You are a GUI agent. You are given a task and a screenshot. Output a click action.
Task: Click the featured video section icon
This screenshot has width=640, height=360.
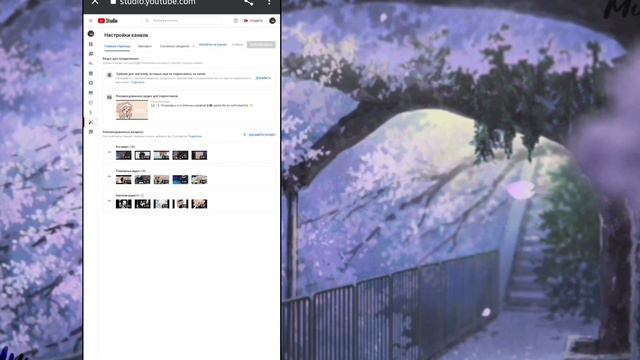tap(109, 97)
